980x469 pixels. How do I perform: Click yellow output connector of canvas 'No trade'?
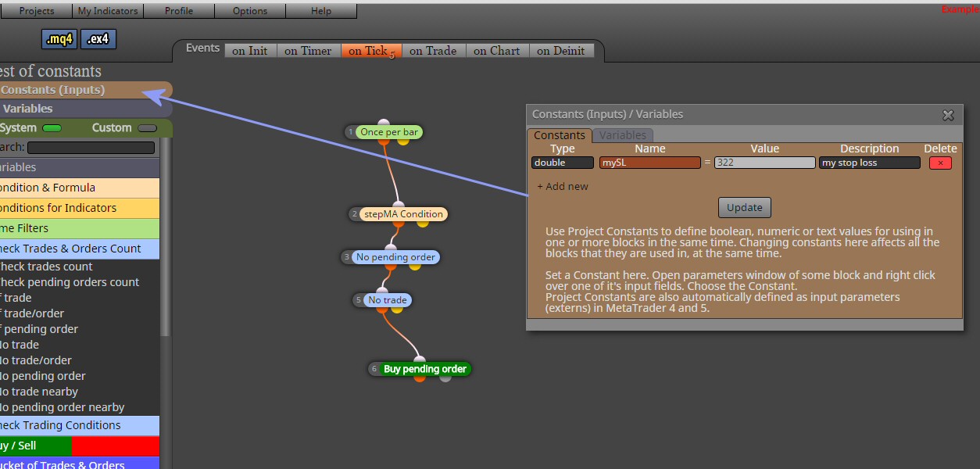click(397, 309)
